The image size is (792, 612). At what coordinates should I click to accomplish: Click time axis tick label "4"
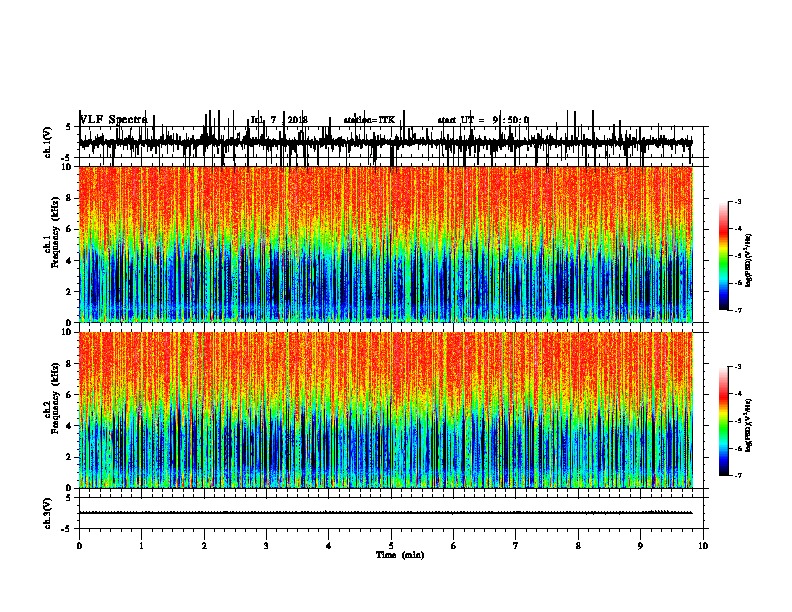tap(329, 546)
